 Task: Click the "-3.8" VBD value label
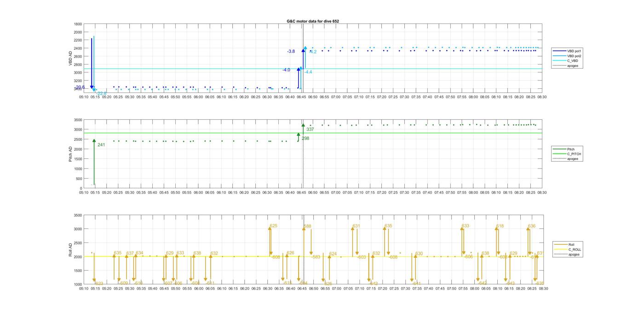pos(291,52)
